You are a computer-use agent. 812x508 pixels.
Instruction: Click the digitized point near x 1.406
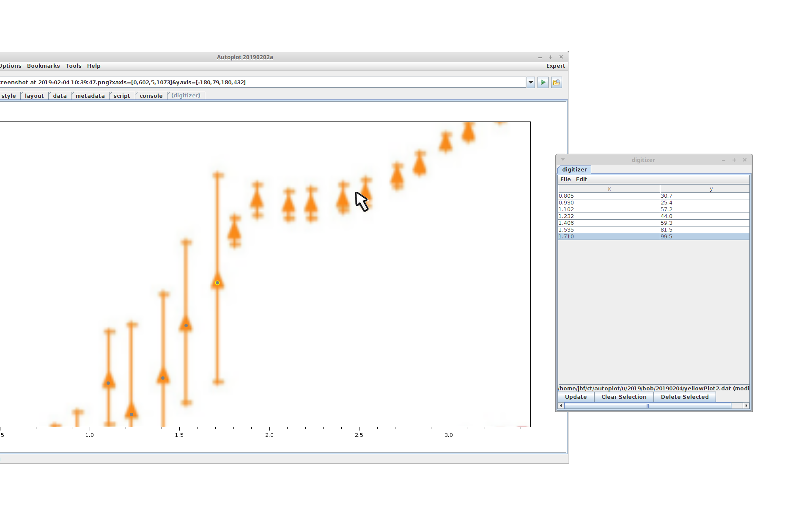tap(163, 378)
